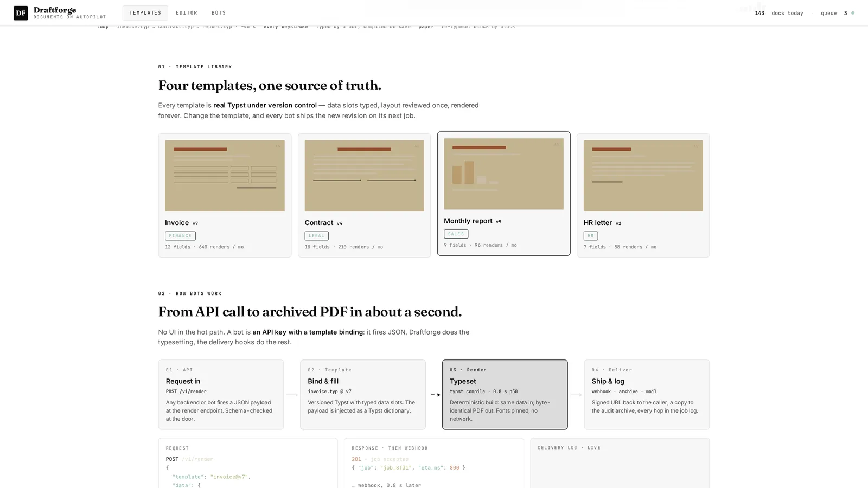This screenshot has width=868, height=488.
Task: Select the Invoice v7 title
Action: 181,223
